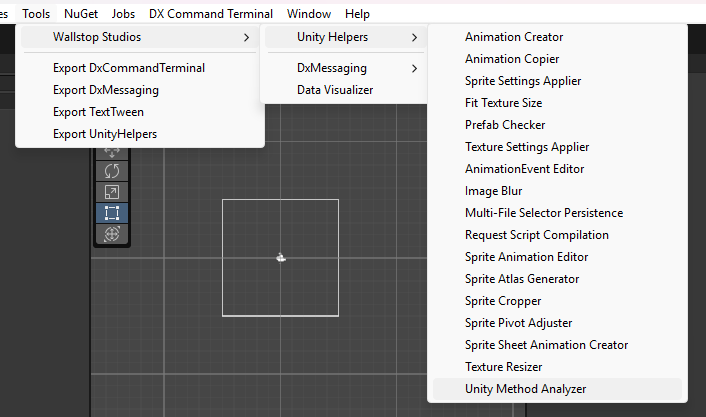Open Sprite Cropper
Screen dimensions: 706x417
pos(503,301)
